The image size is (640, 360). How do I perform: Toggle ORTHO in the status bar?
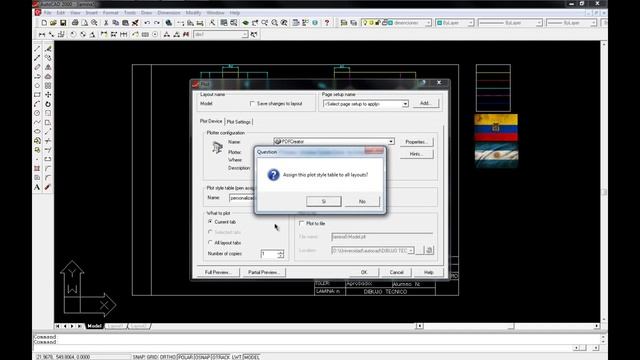click(168, 357)
